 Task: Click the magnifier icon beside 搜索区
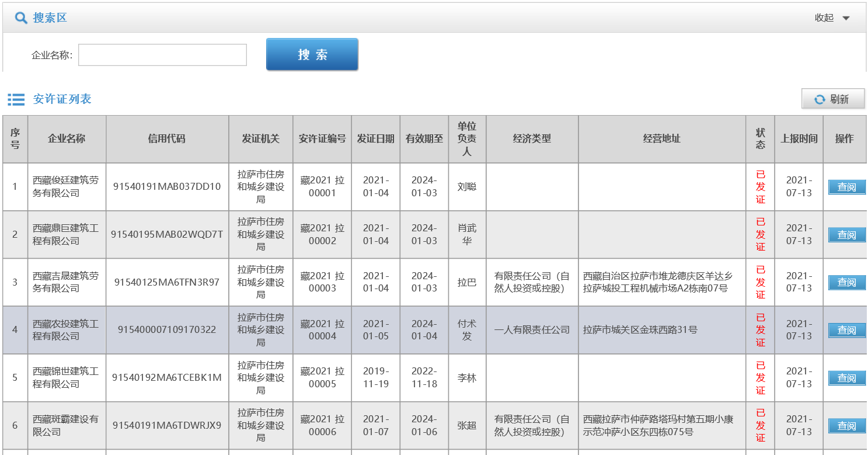coord(21,18)
